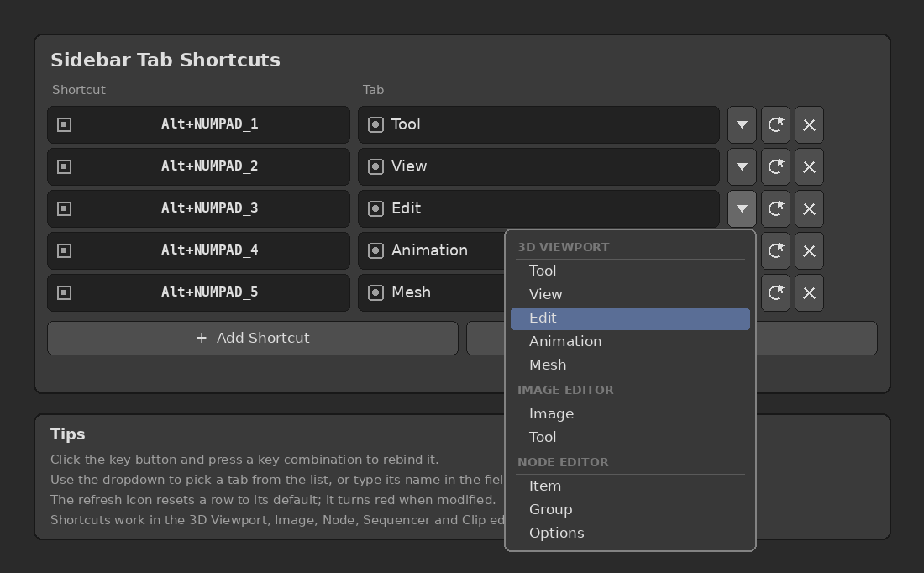Image resolution: width=924 pixels, height=573 pixels.
Task: Remove the Alt+NUMPAD_3 Edit shortcut
Action: click(809, 208)
